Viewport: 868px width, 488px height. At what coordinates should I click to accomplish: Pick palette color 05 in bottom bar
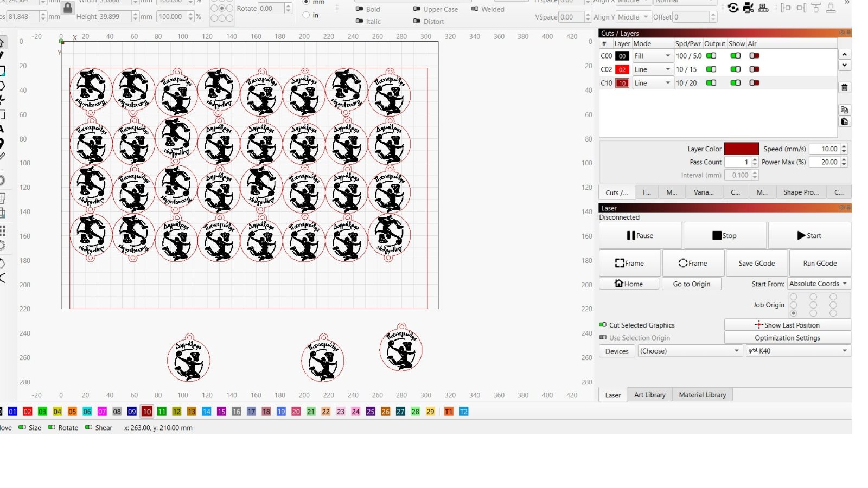point(72,412)
